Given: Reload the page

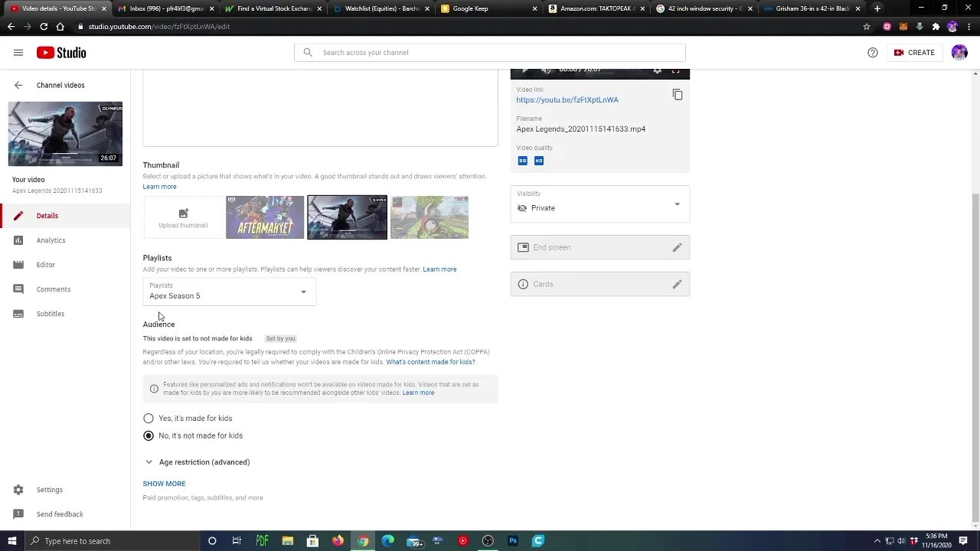Looking at the screenshot, I should tap(44, 26).
